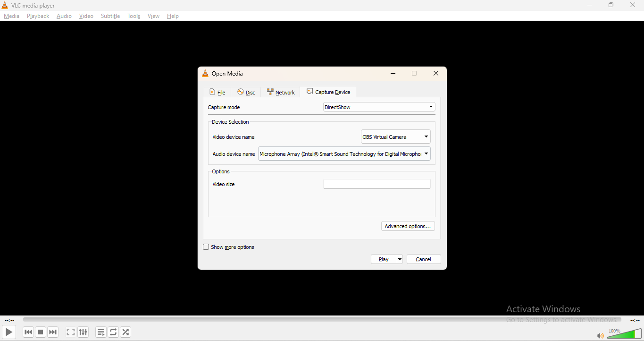Minimize the Open Media dialog
The image size is (644, 341).
[x=393, y=74]
